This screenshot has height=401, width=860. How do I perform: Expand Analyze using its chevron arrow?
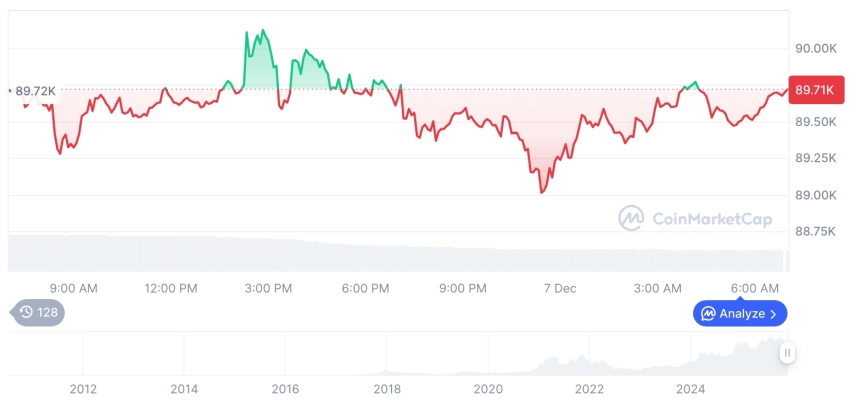point(773,314)
